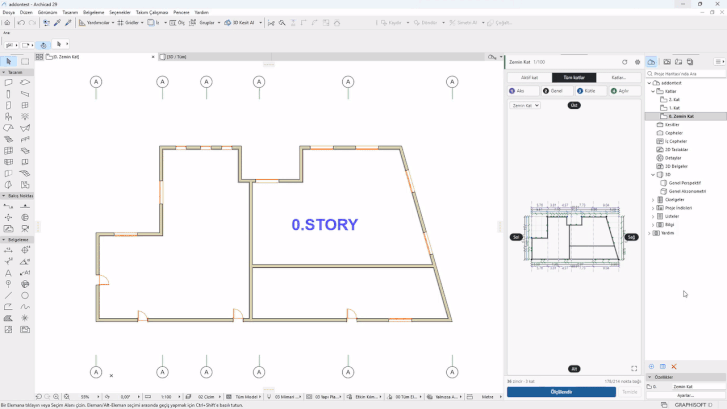The image size is (727, 409).
Task: Click the Undo arrow in the toolbar
Action: [21, 22]
